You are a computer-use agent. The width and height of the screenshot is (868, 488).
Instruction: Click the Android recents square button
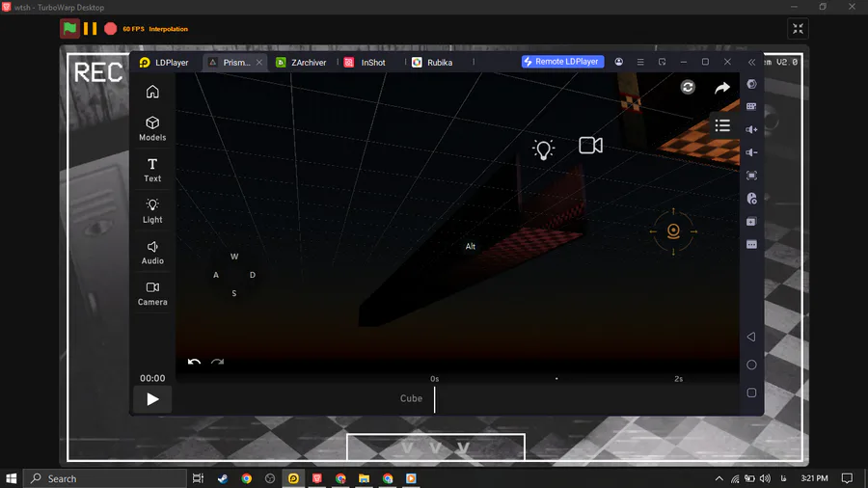click(x=751, y=393)
